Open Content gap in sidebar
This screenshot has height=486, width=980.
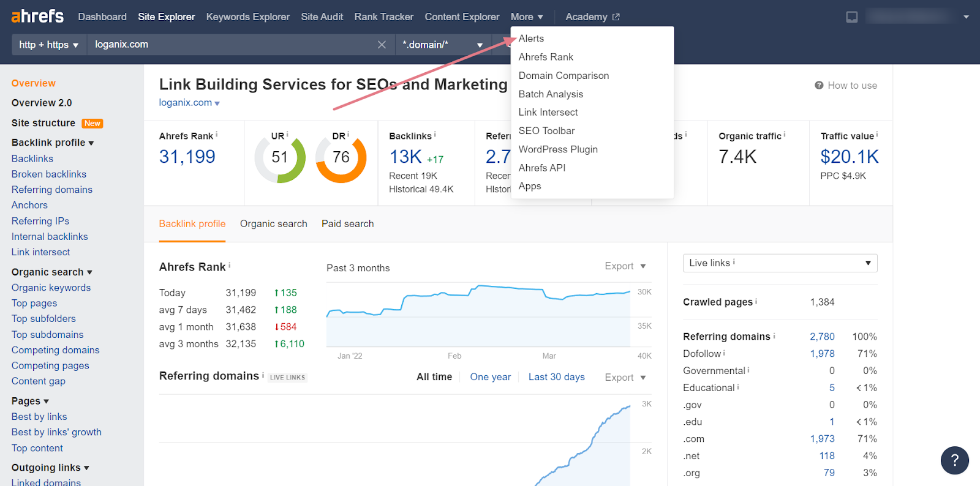[x=39, y=381]
